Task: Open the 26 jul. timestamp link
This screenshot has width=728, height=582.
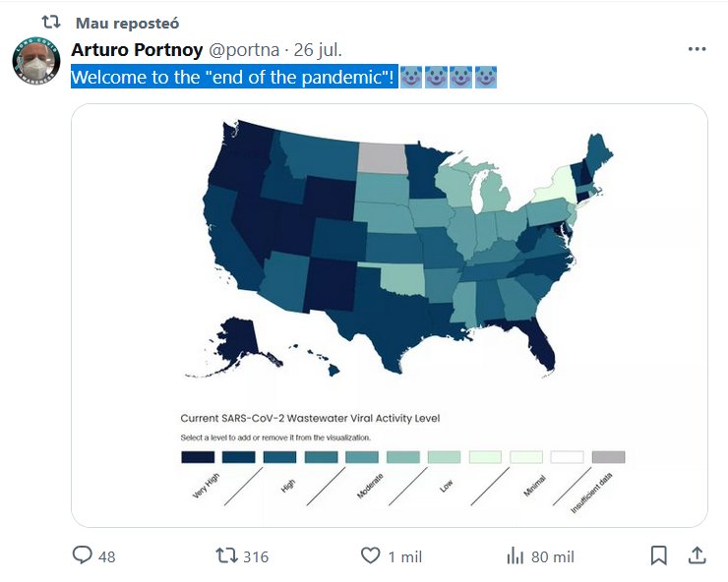Action: (x=318, y=49)
